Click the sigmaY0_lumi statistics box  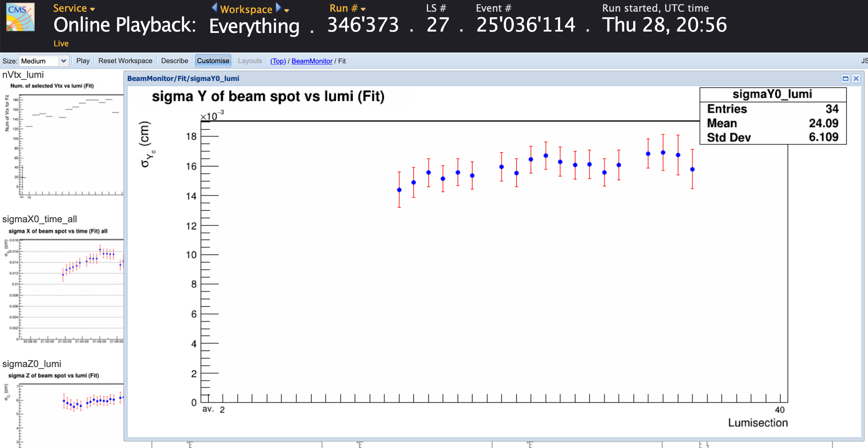[x=773, y=116]
